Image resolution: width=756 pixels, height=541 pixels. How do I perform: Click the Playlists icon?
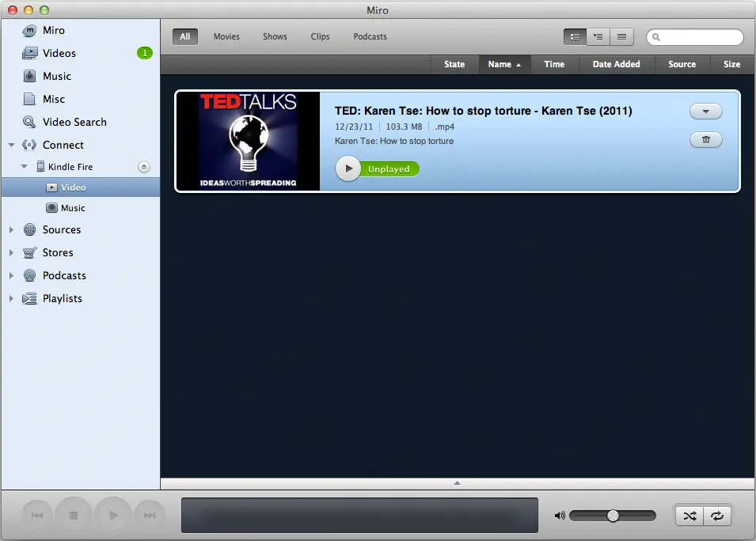(29, 299)
